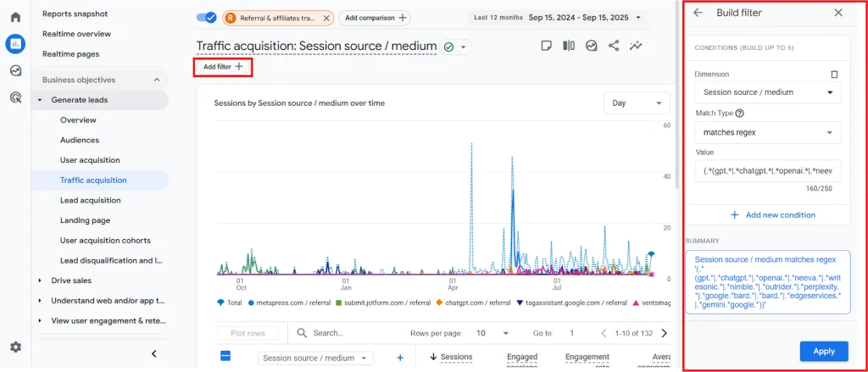Select Lead acquisition report in sidebar
Screen dimensions: 868x372
[90, 200]
